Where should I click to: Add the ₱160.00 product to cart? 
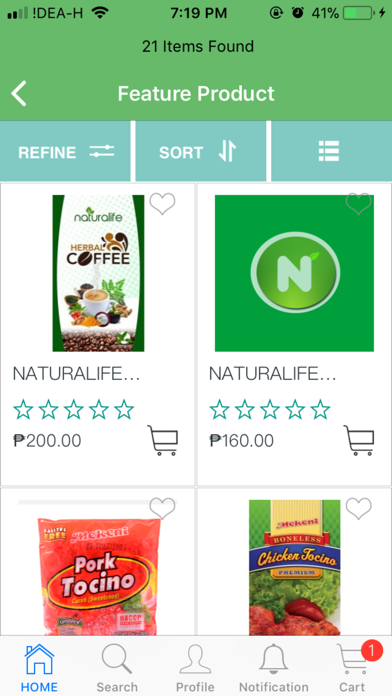(x=359, y=440)
